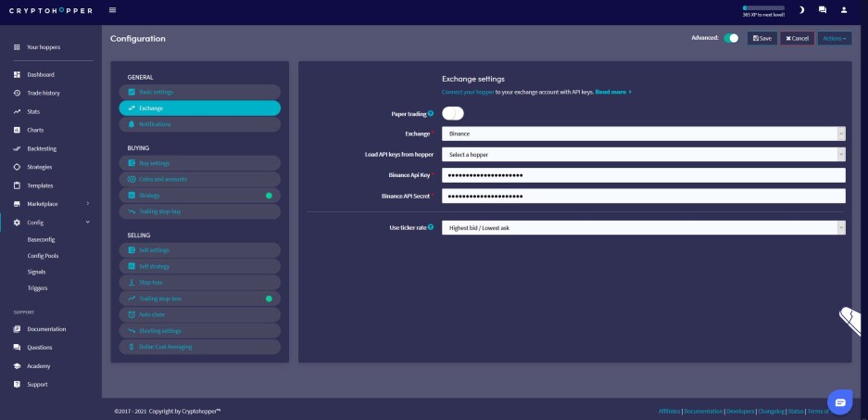Screen dimensions: 868x420
Task: Toggle dark mode moon icon
Action: [801, 10]
